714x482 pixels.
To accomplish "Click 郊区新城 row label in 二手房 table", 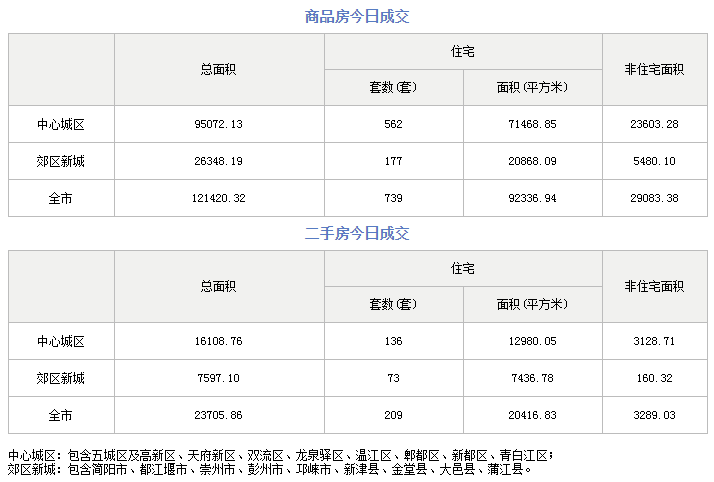I will (61, 379).
